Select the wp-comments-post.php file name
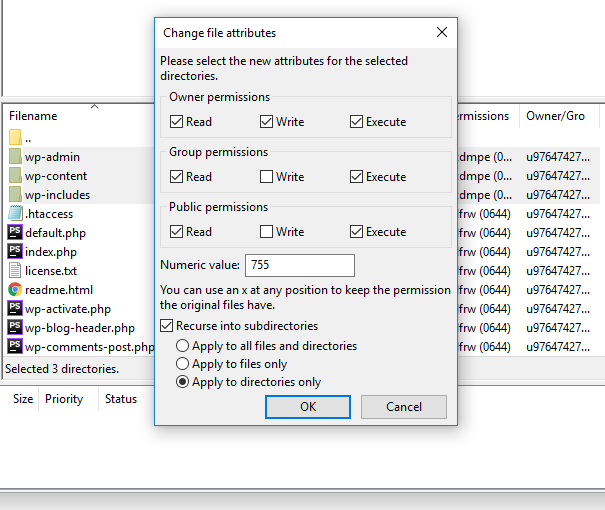Viewport: 605px width, 510px height. click(x=90, y=346)
